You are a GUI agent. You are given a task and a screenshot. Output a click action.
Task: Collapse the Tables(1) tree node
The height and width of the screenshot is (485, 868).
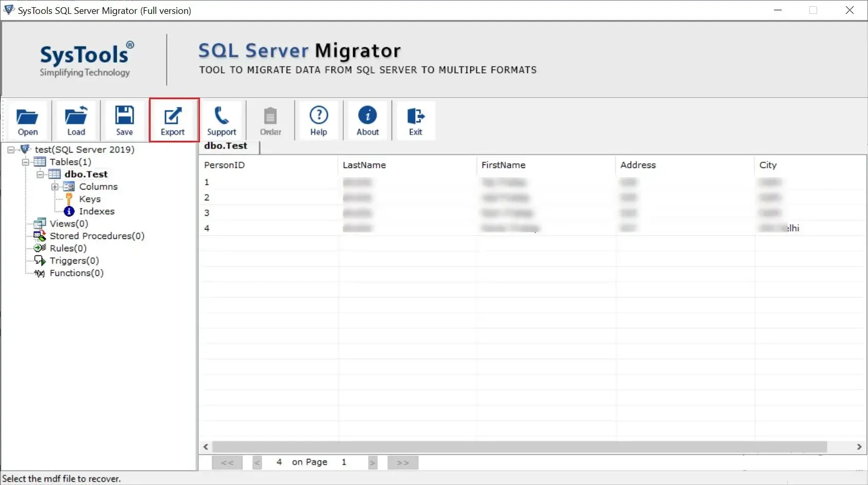[26, 162]
